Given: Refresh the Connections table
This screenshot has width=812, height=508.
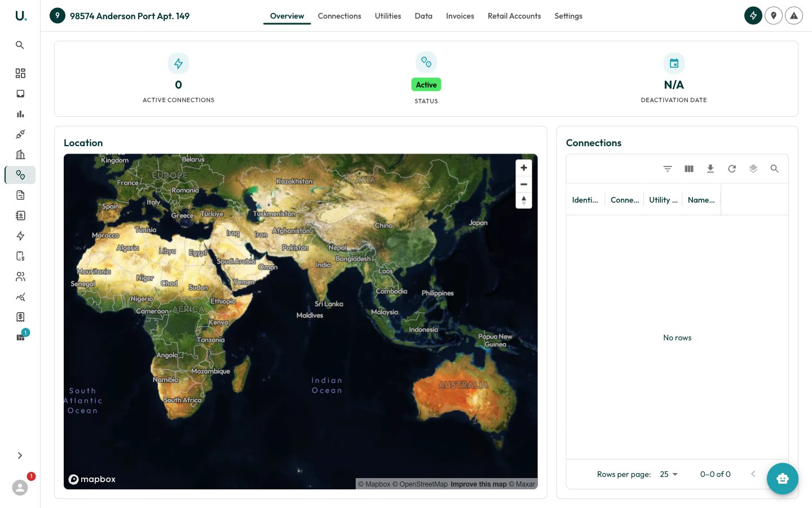Looking at the screenshot, I should pyautogui.click(x=732, y=169).
